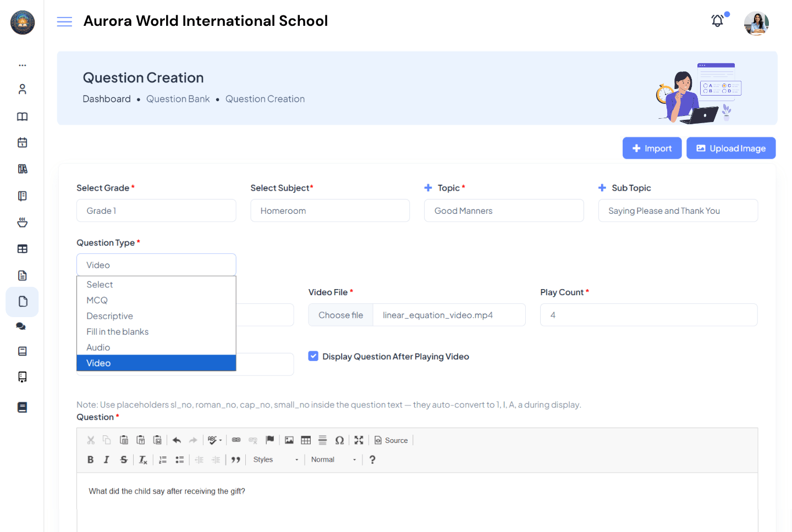Navigate to Question Bank breadcrumb link
This screenshot has height=532, width=792.
click(x=178, y=99)
